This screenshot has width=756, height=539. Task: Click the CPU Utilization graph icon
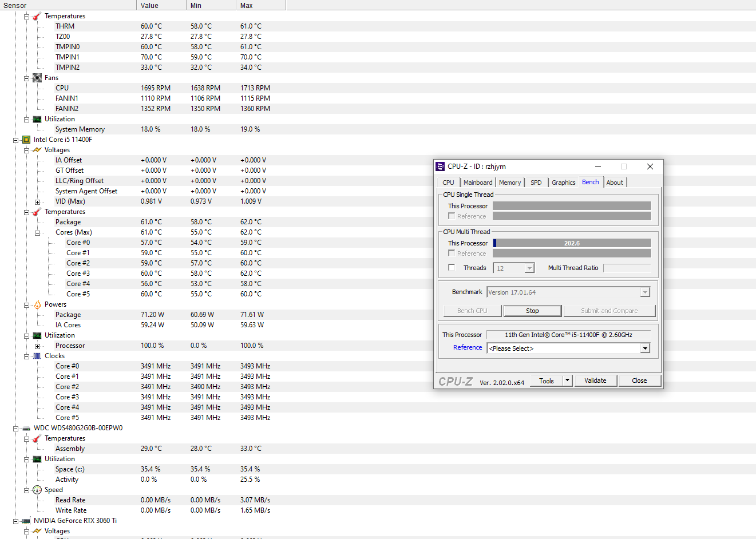click(x=37, y=335)
